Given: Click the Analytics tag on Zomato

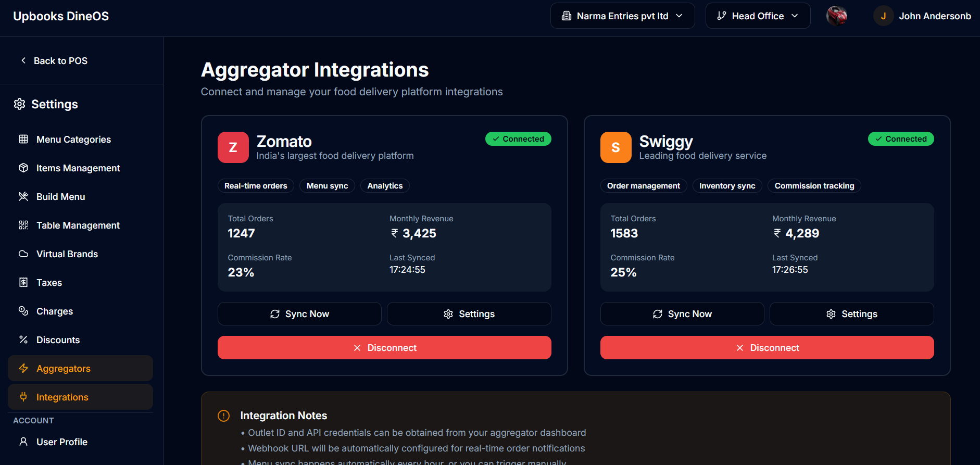Looking at the screenshot, I should pos(385,186).
